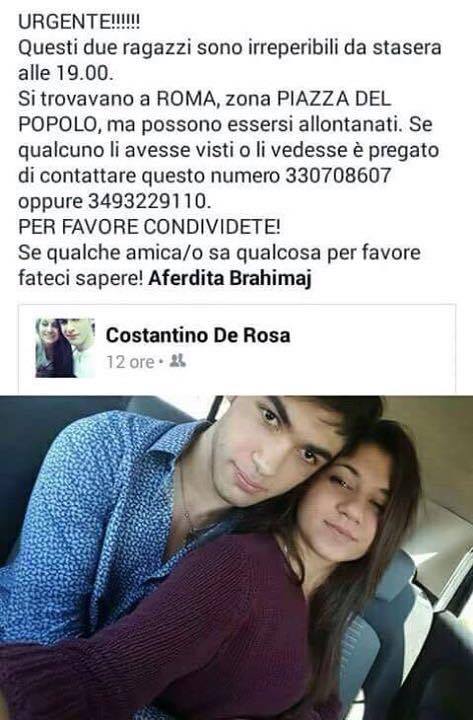Click the 'PER FAVORE CONDIVIDETE!' line

coord(149,227)
